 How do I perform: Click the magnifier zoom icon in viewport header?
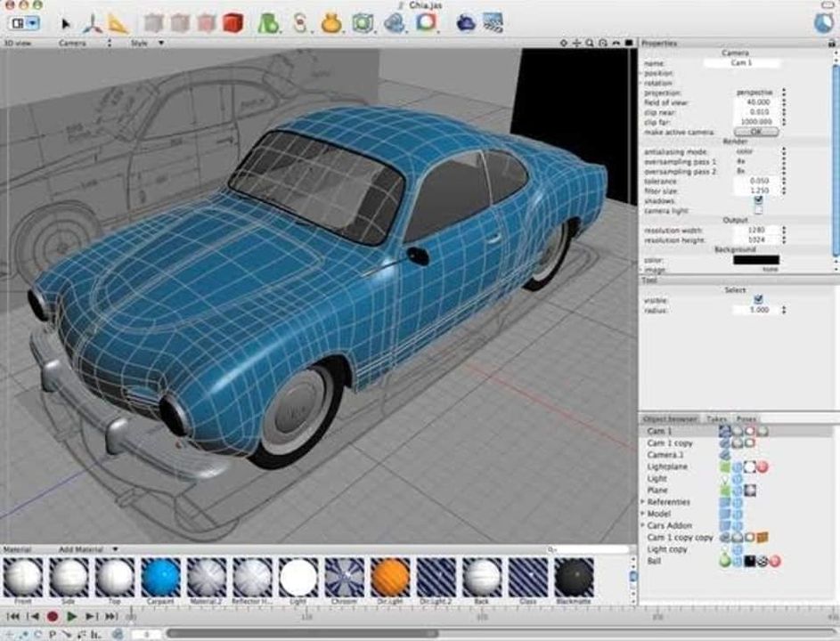tap(590, 43)
